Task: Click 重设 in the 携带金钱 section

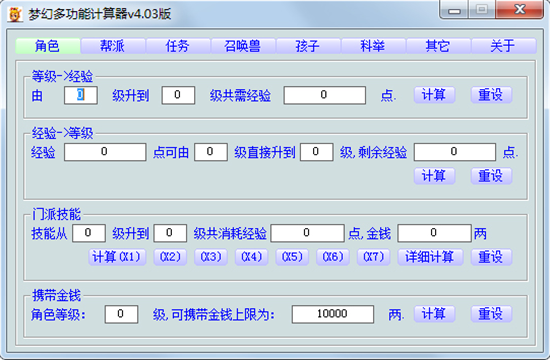Action: (x=491, y=314)
